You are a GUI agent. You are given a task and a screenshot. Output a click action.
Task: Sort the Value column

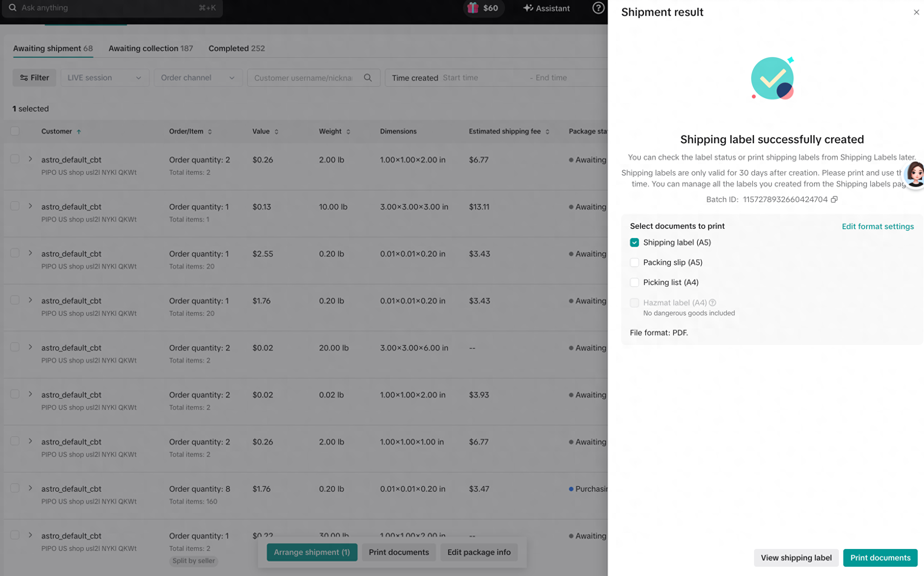277,131
